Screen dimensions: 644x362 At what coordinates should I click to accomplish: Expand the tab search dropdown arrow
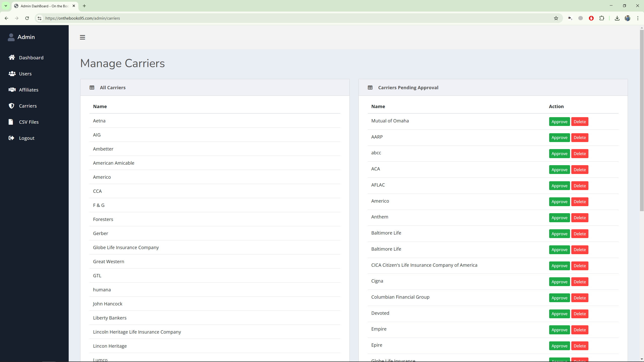click(6, 6)
